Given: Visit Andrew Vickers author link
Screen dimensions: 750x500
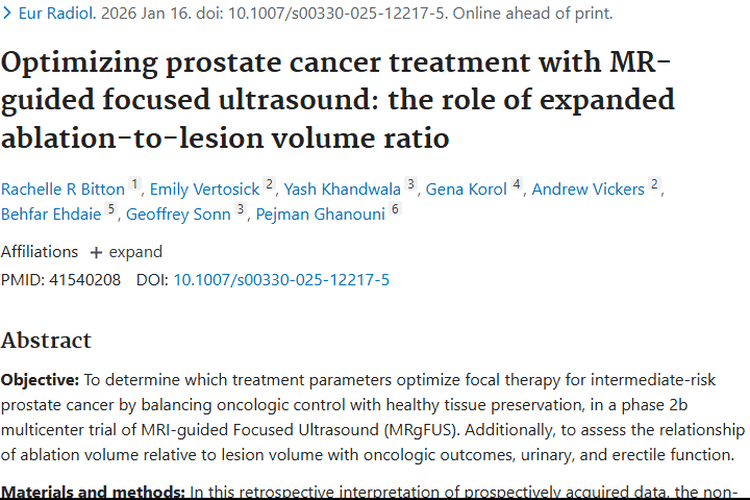Looking at the screenshot, I should click(589, 189).
